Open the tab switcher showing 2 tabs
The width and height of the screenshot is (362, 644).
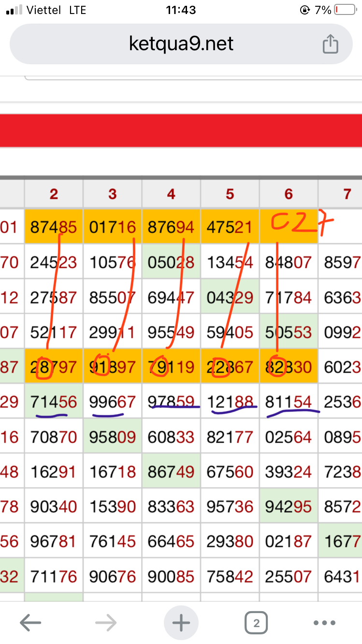pos(256,623)
